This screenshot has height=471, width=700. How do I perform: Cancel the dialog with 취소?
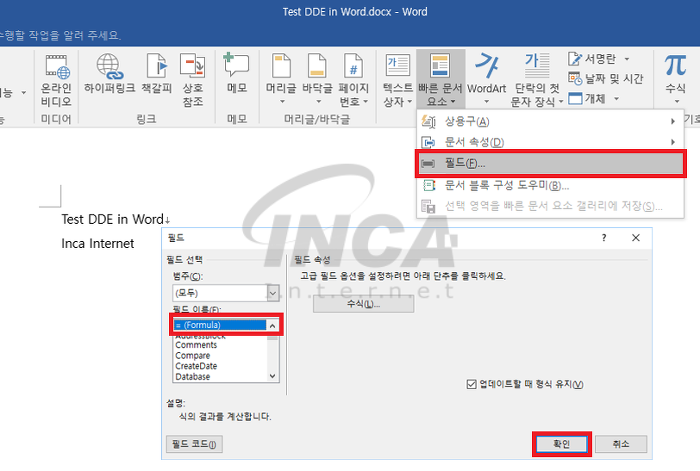pos(621,444)
